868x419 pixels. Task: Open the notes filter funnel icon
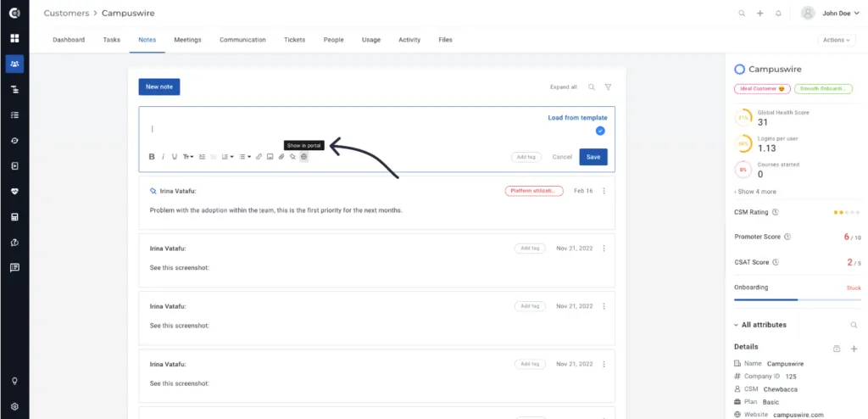tap(609, 87)
